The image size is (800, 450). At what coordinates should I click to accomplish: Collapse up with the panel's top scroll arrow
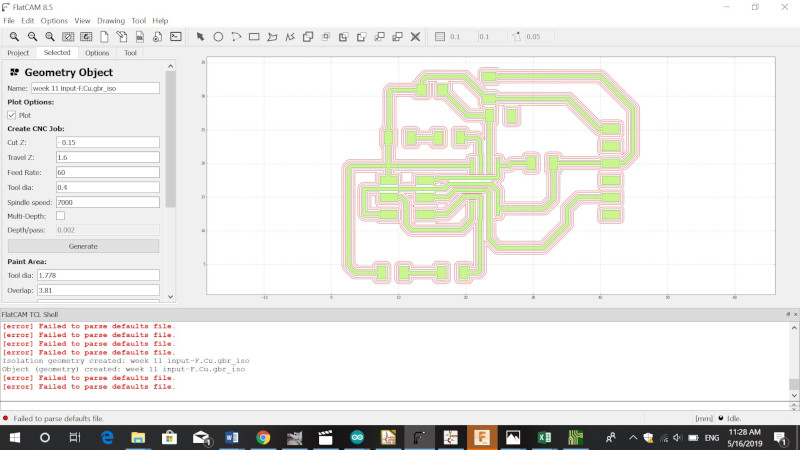[x=170, y=66]
